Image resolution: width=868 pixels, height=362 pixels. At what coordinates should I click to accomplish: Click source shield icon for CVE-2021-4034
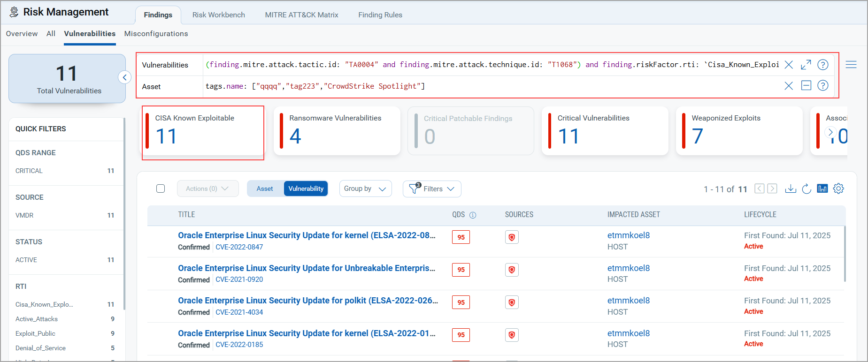click(512, 302)
